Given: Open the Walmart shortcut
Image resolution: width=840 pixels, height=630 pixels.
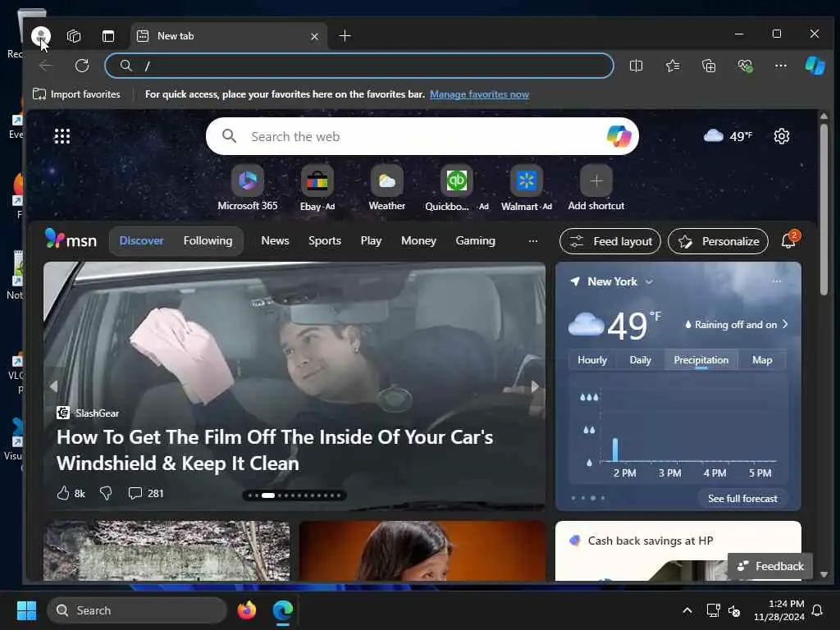Looking at the screenshot, I should [526, 188].
